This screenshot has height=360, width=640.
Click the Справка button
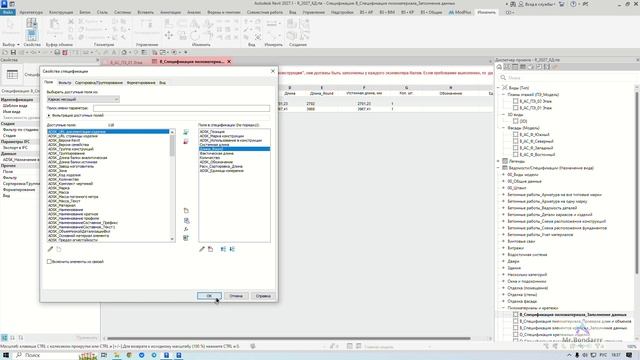pyautogui.click(x=263, y=296)
